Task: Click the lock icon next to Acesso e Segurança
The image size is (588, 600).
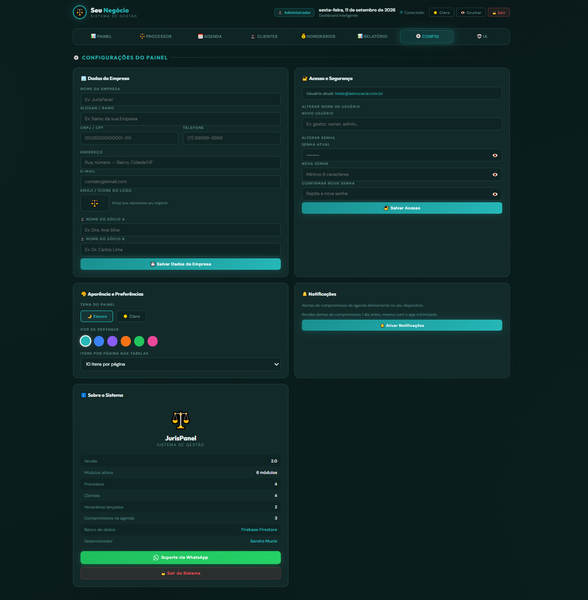Action: click(305, 78)
